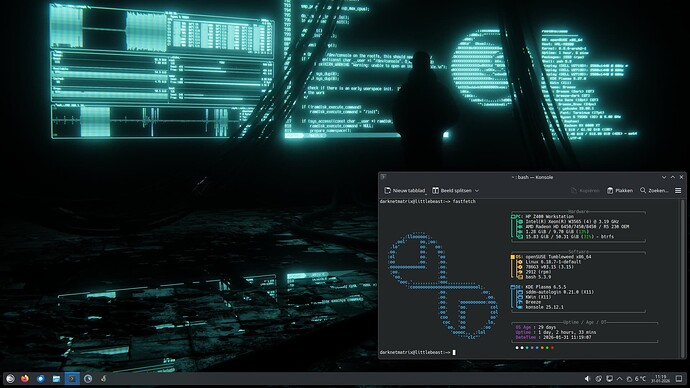Launch Firefox from the taskbar
The width and height of the screenshot is (690, 388).
pos(25,378)
